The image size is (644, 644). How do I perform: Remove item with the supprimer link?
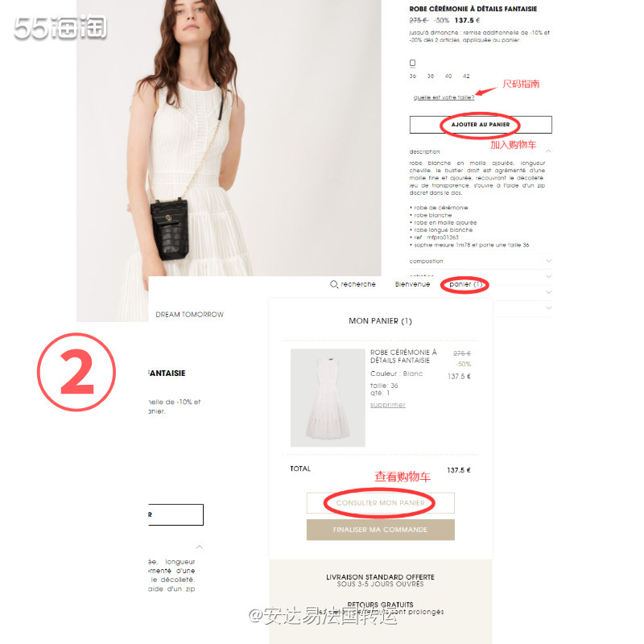(388, 405)
